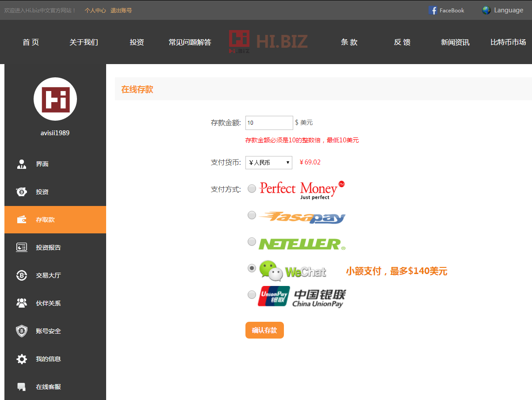This screenshot has height=400, width=532.
Task: Click the 确认存款 button
Action: pyautogui.click(x=264, y=330)
